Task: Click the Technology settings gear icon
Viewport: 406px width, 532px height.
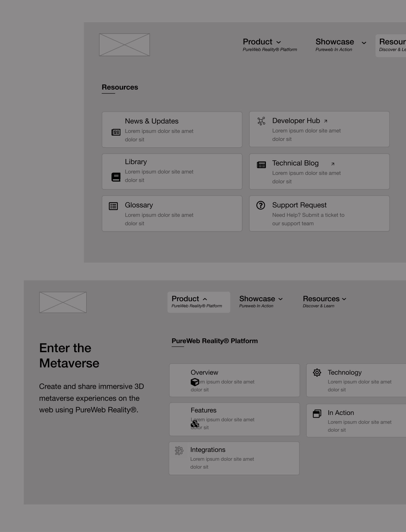Action: (x=317, y=373)
